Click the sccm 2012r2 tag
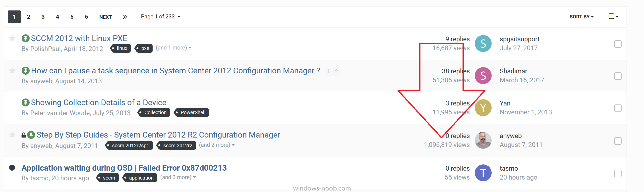This screenshot has width=644, height=192. 176,145
